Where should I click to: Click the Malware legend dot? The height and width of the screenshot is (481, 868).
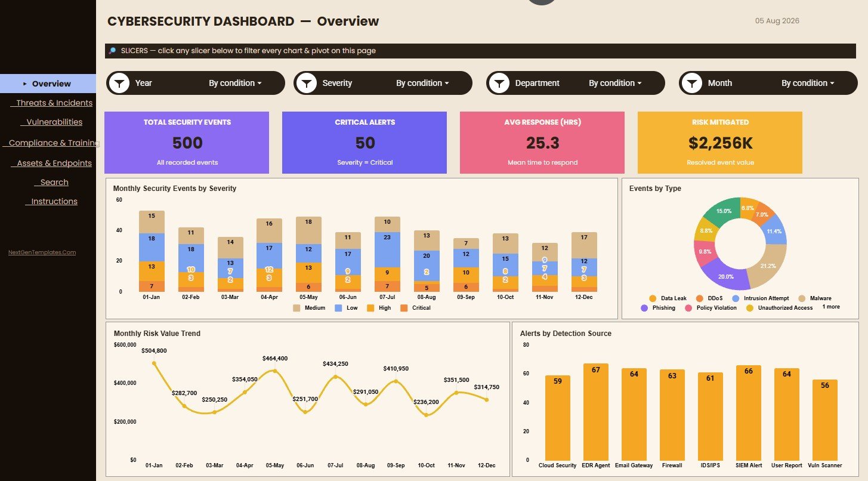tap(802, 298)
